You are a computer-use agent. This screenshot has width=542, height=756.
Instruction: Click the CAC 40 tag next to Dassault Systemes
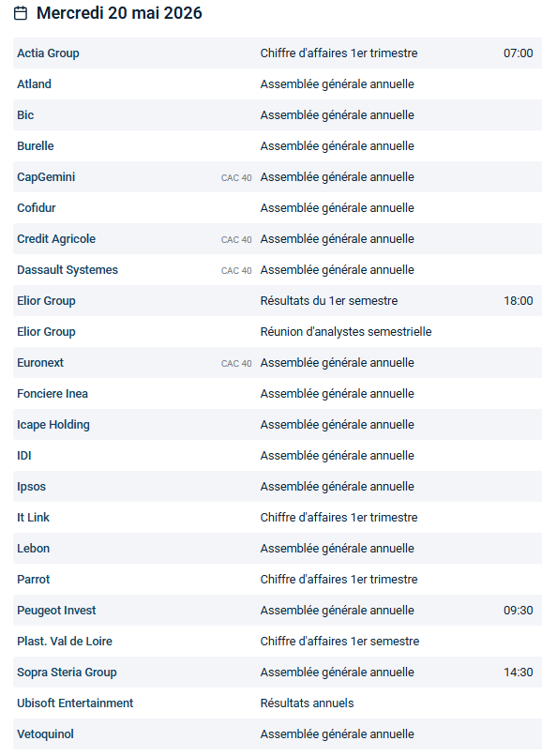click(x=236, y=270)
